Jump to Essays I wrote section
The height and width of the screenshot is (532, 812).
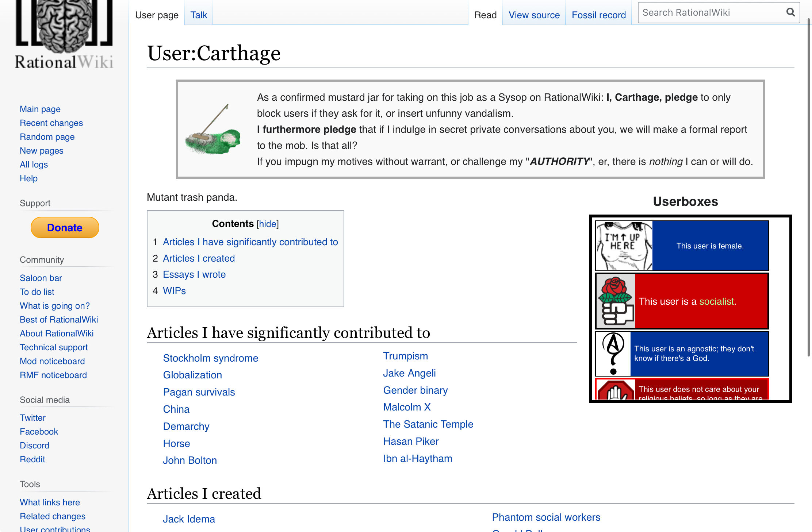(x=194, y=274)
